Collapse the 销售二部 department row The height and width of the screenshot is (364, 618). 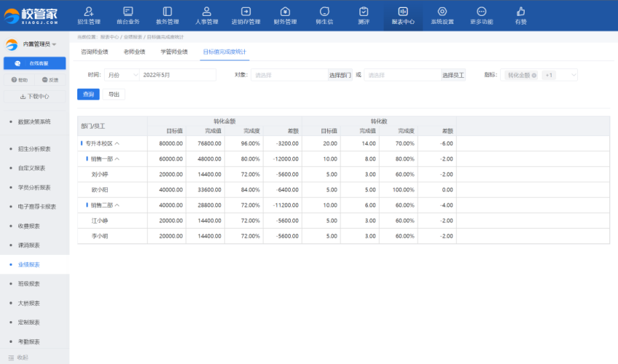click(117, 205)
